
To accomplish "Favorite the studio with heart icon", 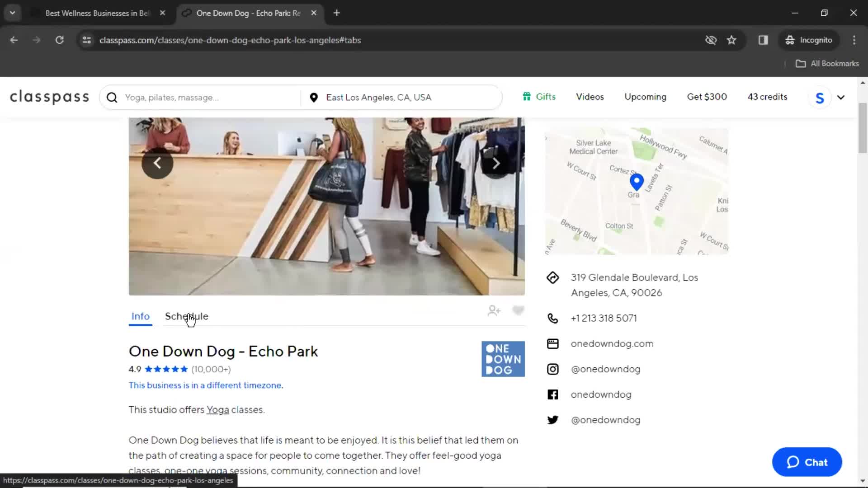I will [518, 310].
